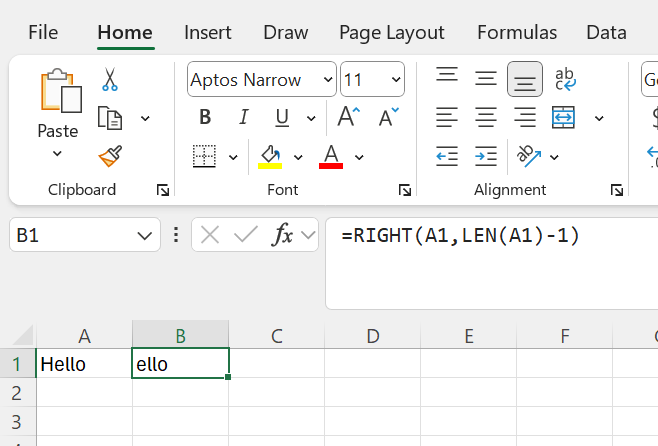Image resolution: width=658 pixels, height=446 pixels.
Task: Click formula bar options dots
Action: coord(176,235)
